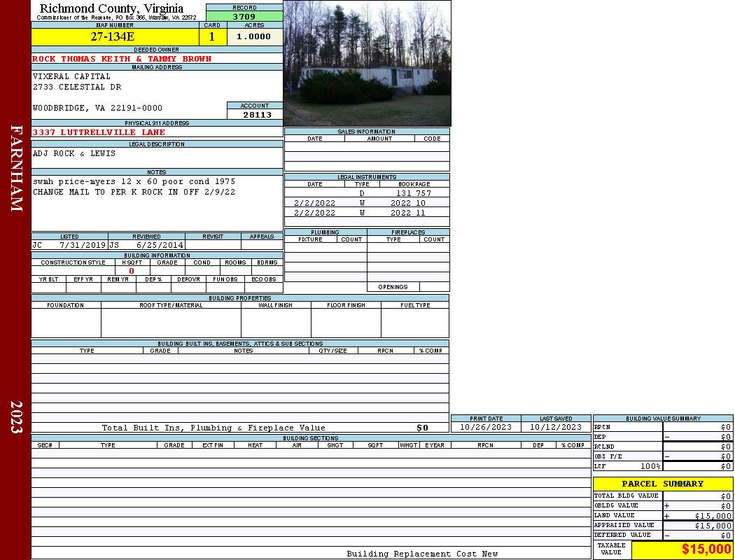The image size is (735, 560).
Task: Click the notes text about swmh price-myers
Action: coord(134,181)
